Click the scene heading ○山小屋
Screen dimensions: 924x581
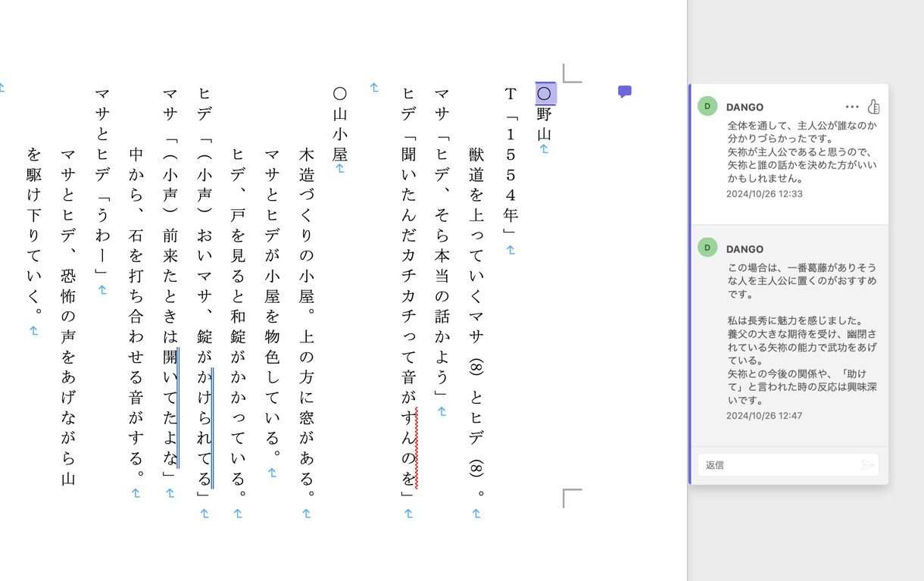(340, 123)
